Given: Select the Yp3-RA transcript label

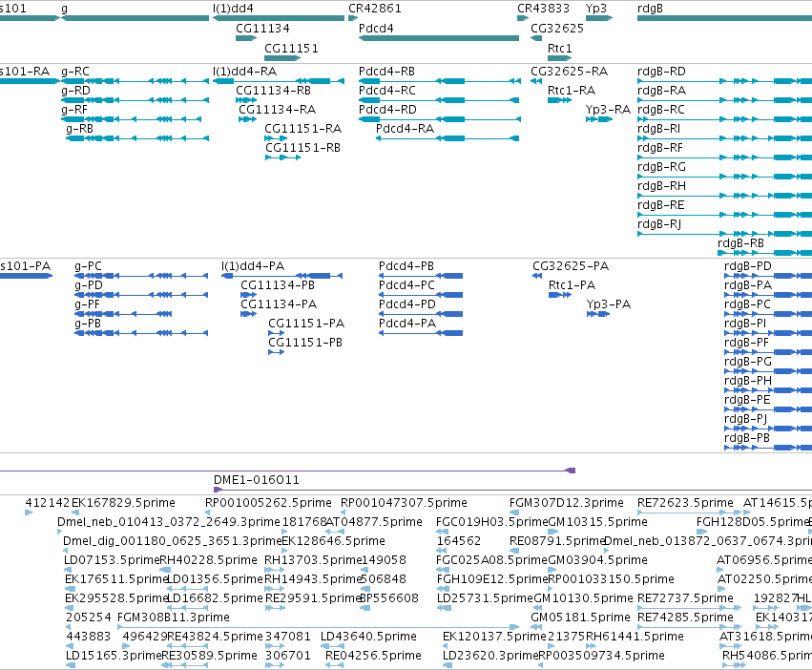Looking at the screenshot, I should coord(608,110).
